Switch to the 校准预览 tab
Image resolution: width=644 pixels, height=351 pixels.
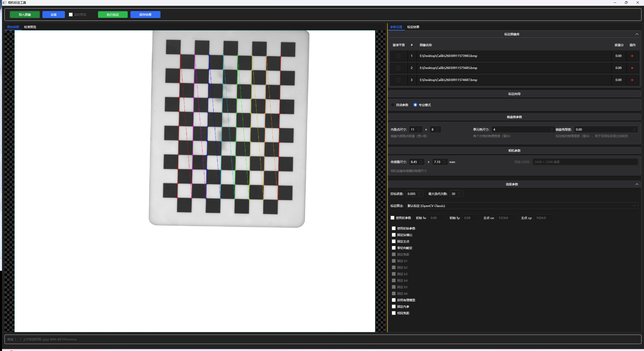pyautogui.click(x=30, y=27)
